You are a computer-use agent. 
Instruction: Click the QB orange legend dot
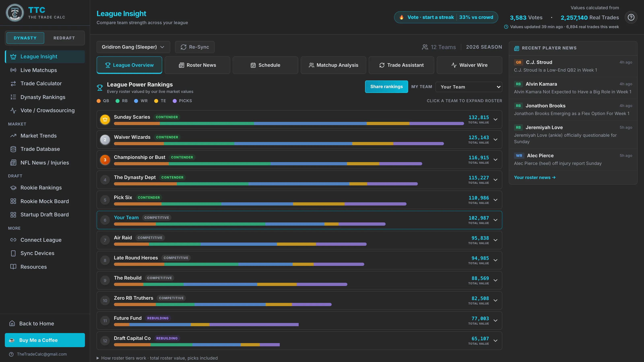(x=98, y=101)
